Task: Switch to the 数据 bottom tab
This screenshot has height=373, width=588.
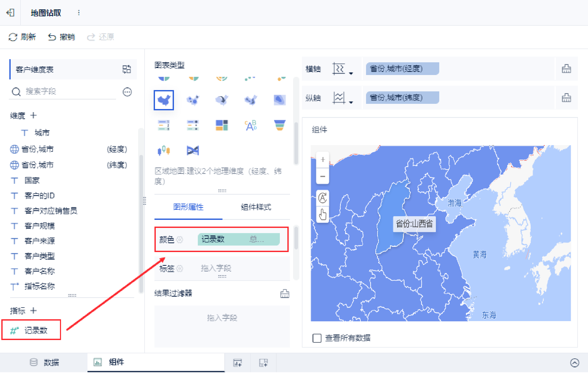Action: click(45, 362)
